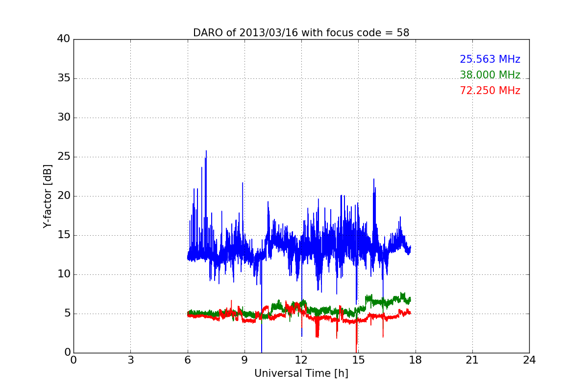Click the x-axis tick label 24
Image resolution: width=588 pixels, height=392 pixels.
point(529,360)
